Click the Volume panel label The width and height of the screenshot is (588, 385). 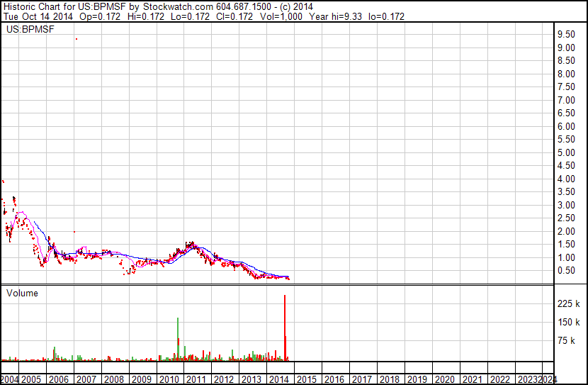coord(22,293)
